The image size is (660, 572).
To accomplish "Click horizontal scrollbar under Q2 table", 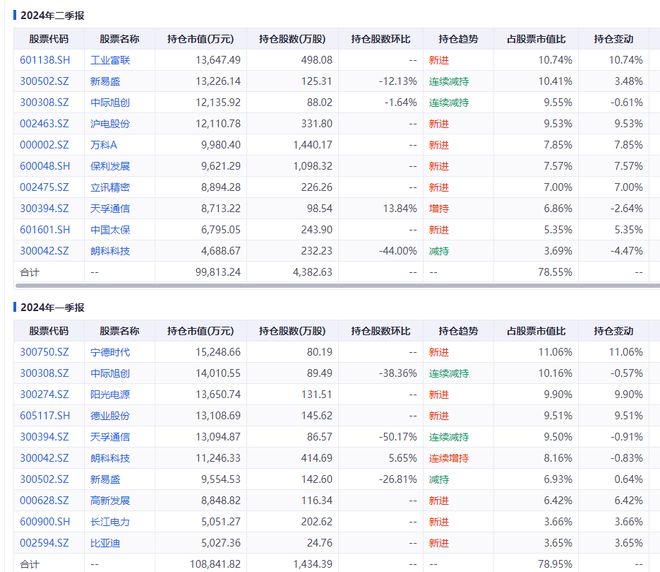I will [338, 286].
